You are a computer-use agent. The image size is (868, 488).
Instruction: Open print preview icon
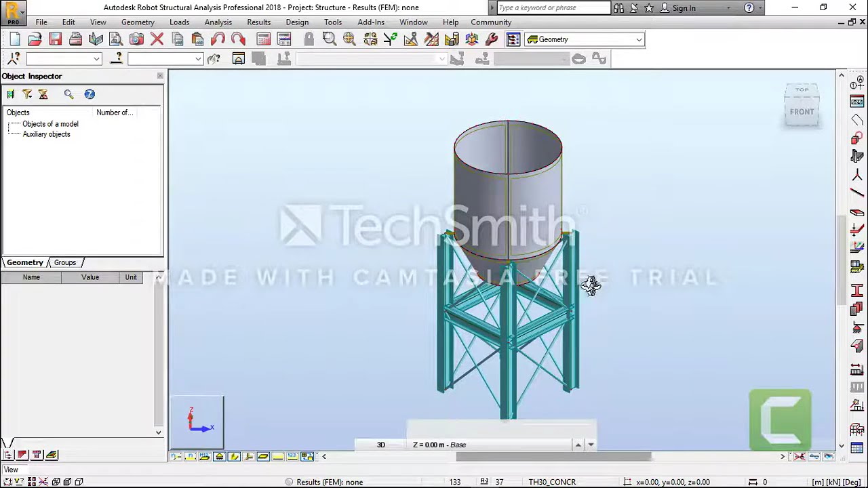116,39
